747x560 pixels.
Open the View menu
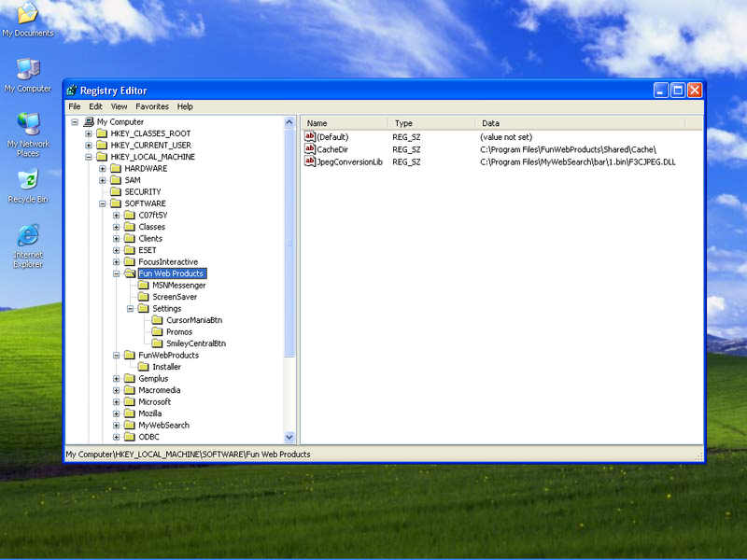(120, 106)
